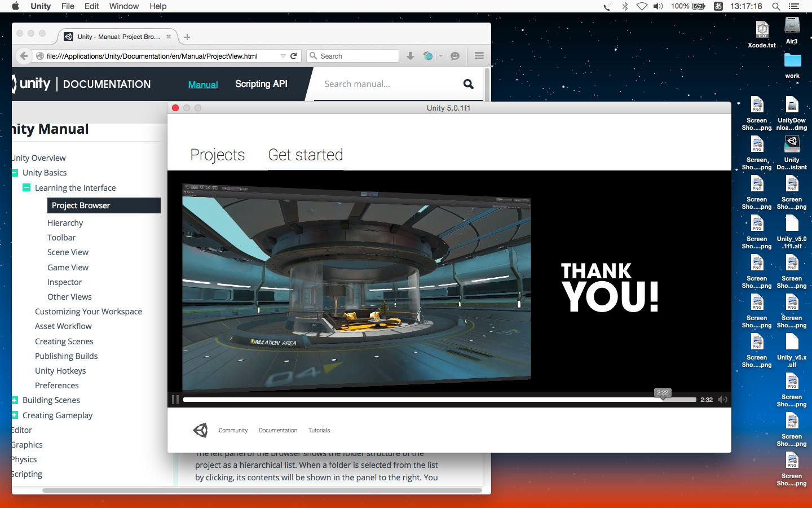The height and width of the screenshot is (508, 812).
Task: Select the Unity Download Assistant desktop icon
Action: pos(792,152)
